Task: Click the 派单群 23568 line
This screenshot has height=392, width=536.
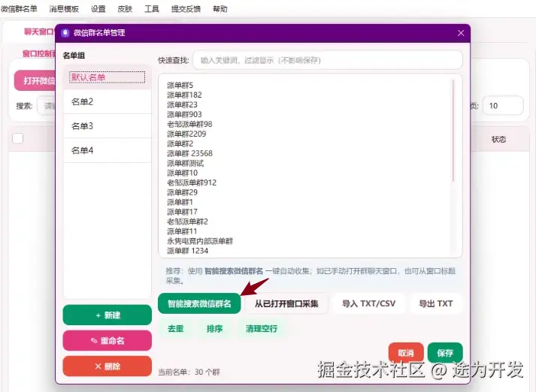Action: [x=189, y=153]
